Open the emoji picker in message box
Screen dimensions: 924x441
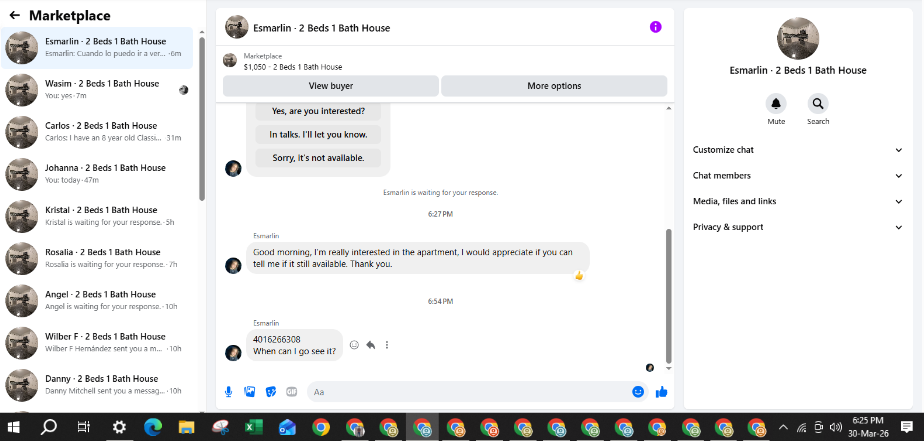pos(638,391)
